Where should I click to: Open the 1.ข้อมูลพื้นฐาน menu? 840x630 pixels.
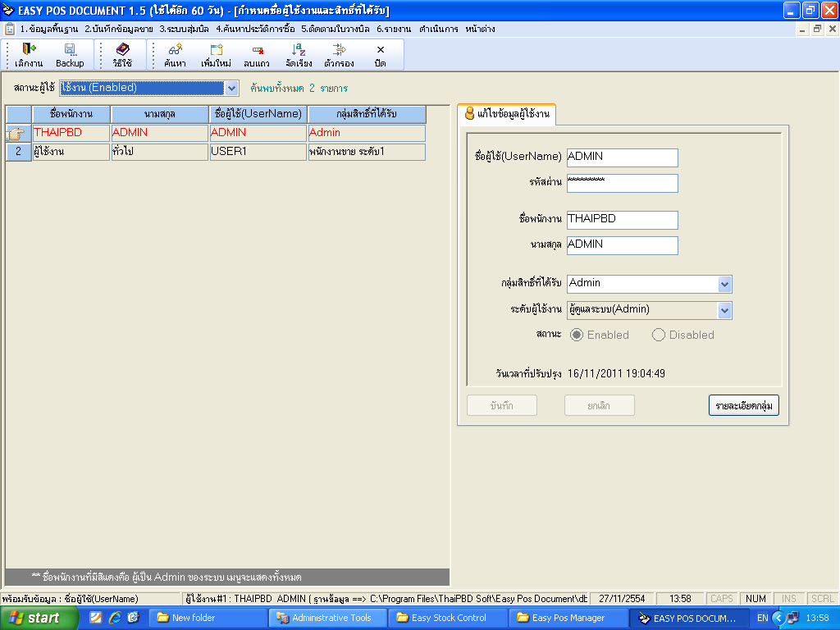tap(48, 29)
